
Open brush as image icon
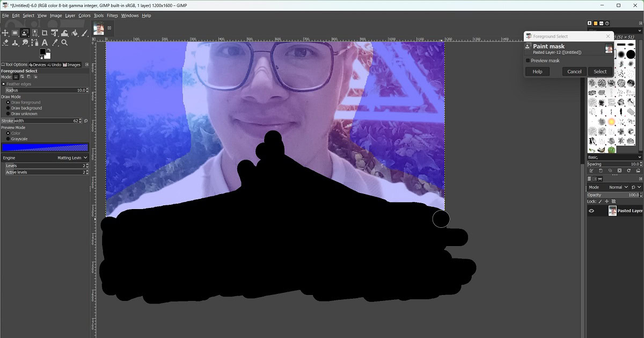click(x=638, y=170)
